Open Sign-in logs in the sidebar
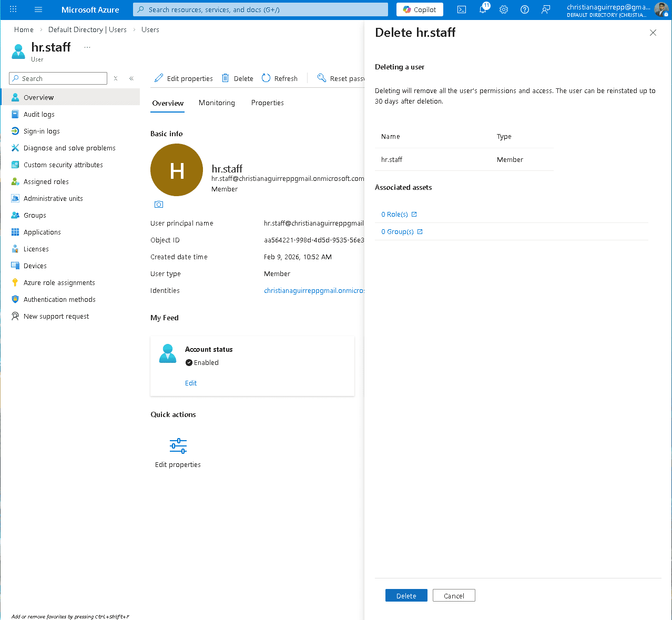The width and height of the screenshot is (672, 620). coord(40,131)
